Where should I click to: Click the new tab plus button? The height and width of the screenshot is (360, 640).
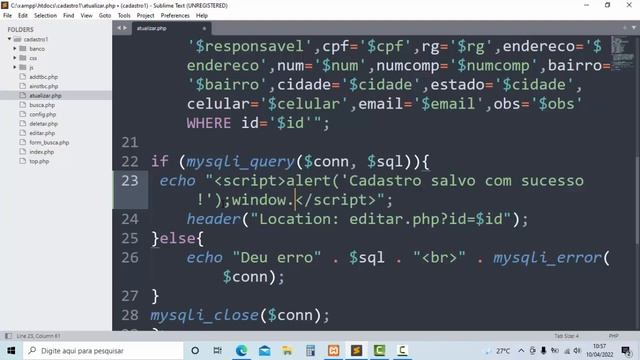click(x=624, y=28)
